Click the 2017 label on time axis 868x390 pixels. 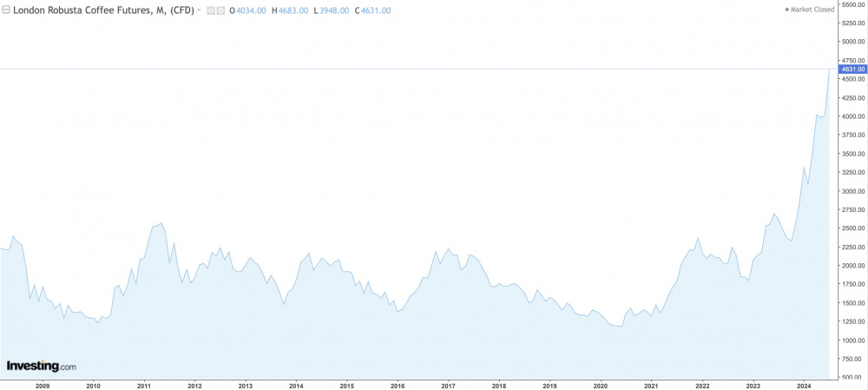point(449,385)
